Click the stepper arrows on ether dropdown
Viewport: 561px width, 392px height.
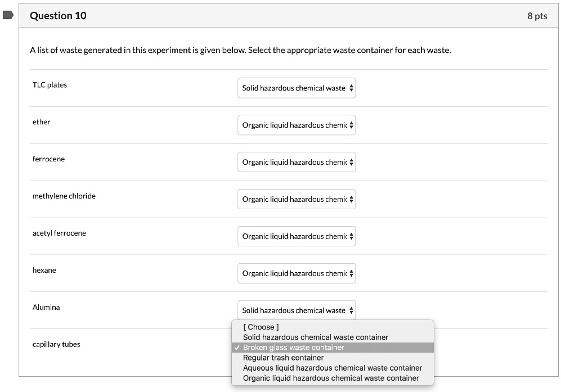point(351,125)
